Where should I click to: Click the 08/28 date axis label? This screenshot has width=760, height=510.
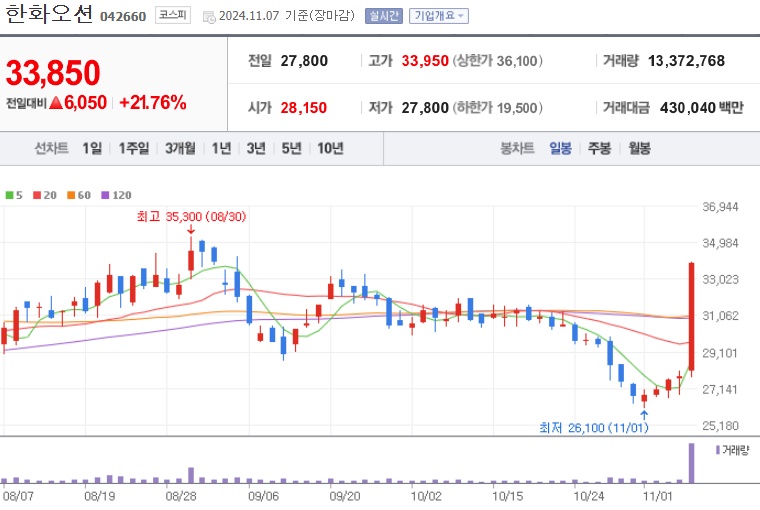[x=181, y=496]
